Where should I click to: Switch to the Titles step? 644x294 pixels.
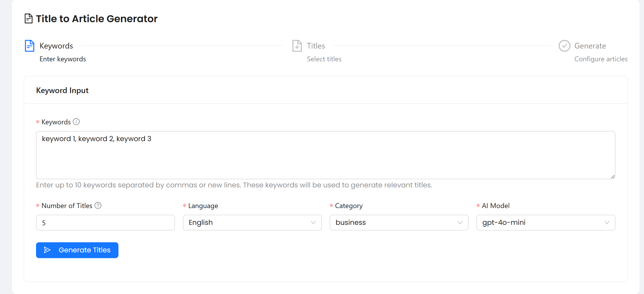pyautogui.click(x=316, y=46)
